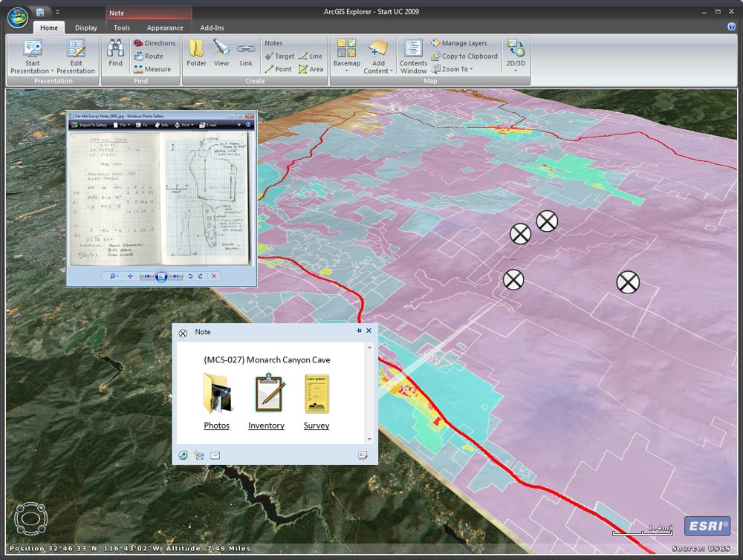
Task: Open the Photos link in the Note popup
Action: 216,426
